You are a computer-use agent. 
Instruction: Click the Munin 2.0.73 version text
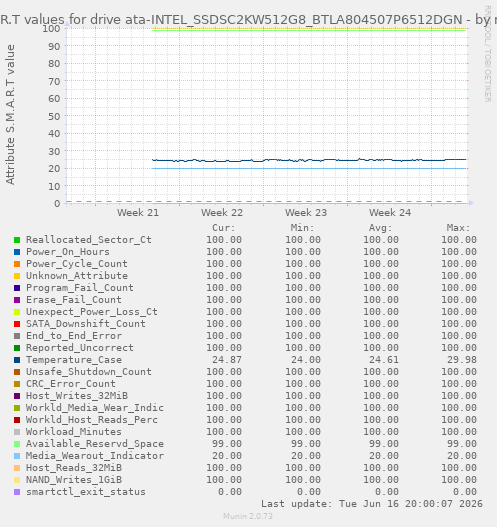(x=248, y=516)
